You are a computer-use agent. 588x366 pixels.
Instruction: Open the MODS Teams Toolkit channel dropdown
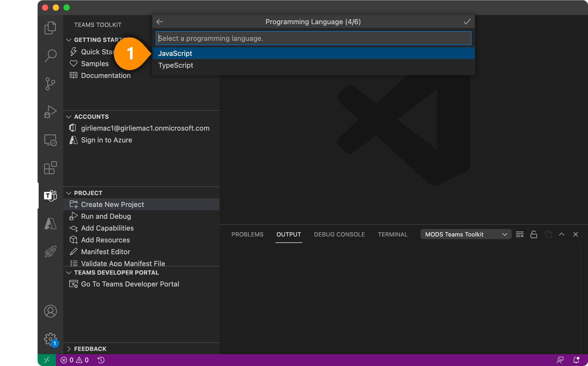(466, 234)
